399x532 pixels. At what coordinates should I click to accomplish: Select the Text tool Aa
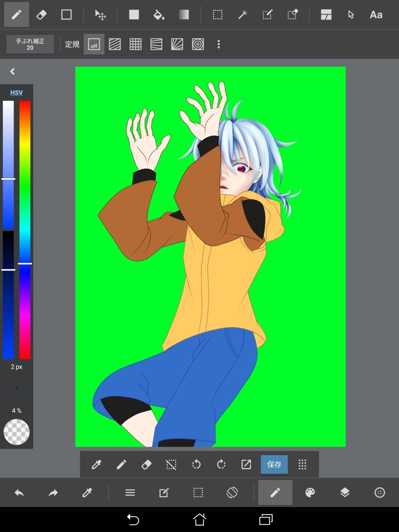376,14
